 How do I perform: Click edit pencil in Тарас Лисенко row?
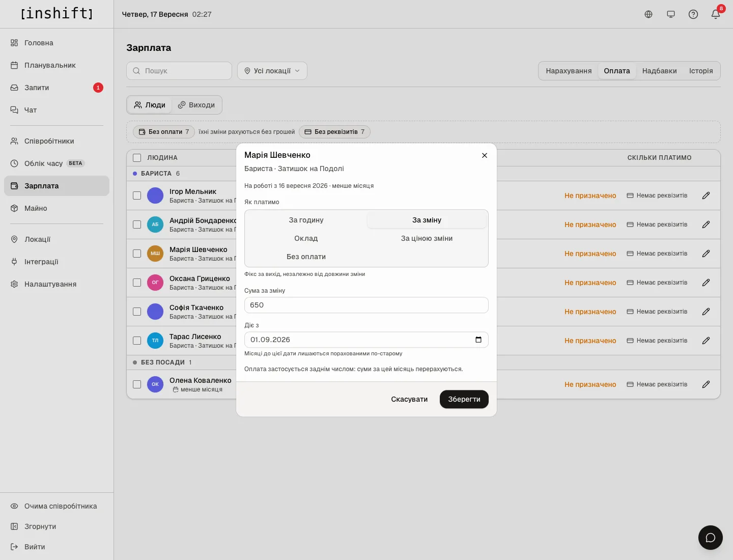[706, 341]
